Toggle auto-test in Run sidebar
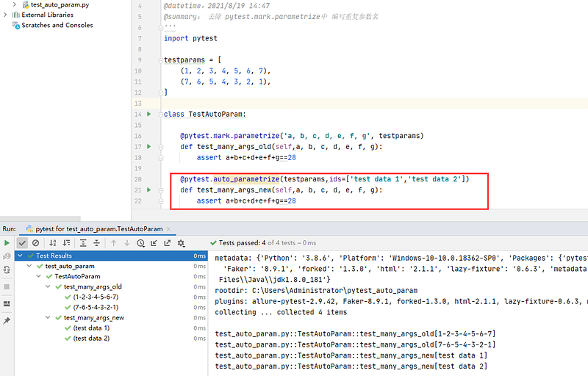The image size is (588, 376). tap(7, 270)
